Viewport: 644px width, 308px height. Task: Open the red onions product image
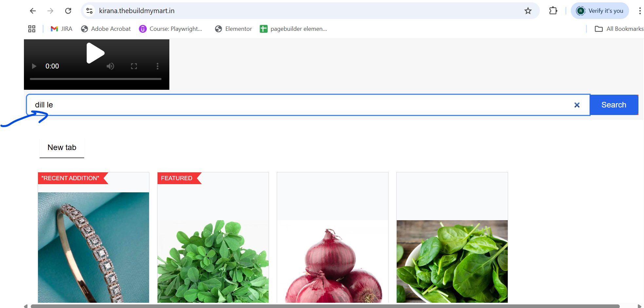[x=332, y=261]
